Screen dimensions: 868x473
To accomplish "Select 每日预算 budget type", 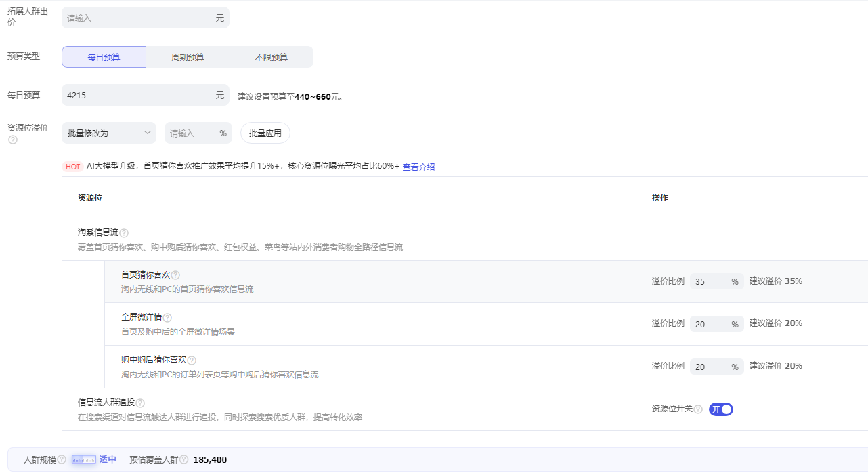I will (104, 57).
